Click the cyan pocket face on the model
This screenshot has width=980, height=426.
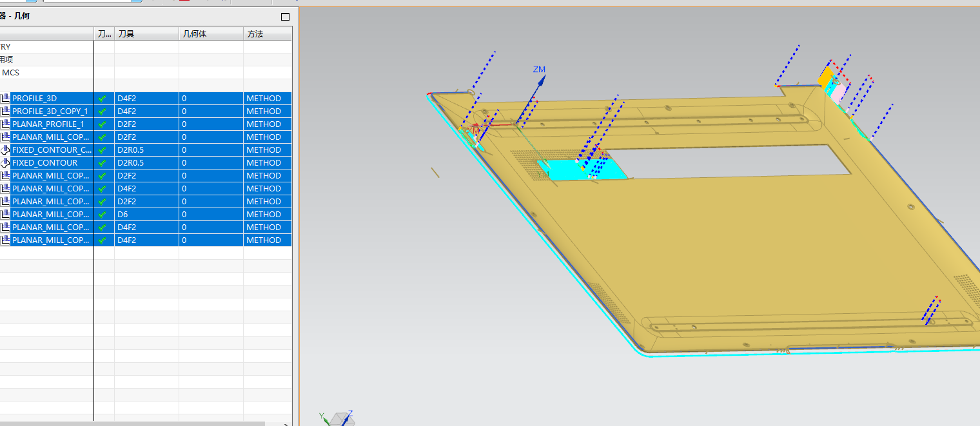tap(567, 171)
